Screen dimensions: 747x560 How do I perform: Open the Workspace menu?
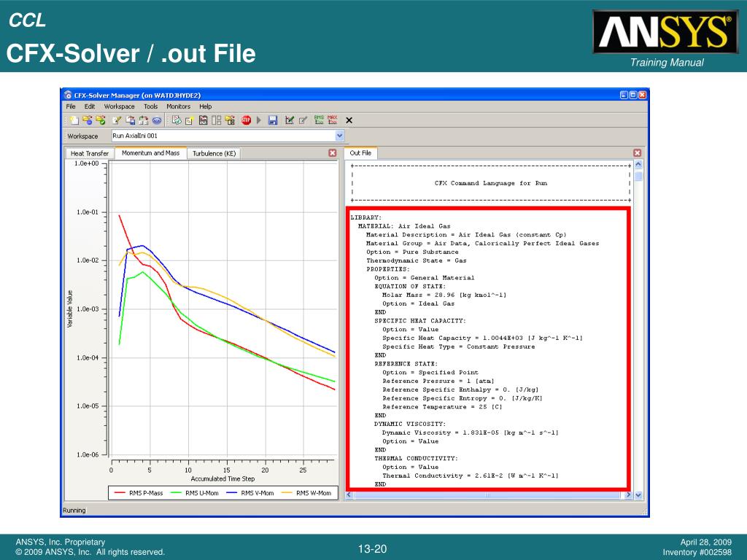pyautogui.click(x=119, y=106)
